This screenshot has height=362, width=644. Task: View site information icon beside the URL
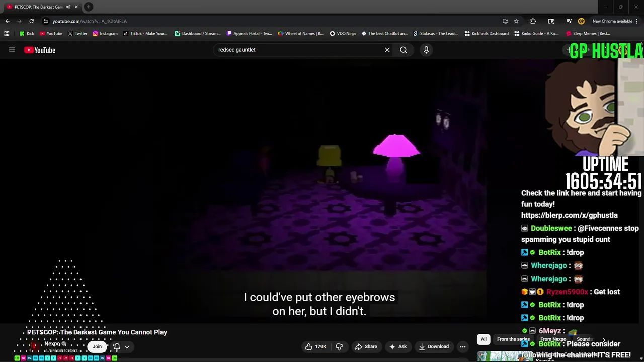[46, 21]
